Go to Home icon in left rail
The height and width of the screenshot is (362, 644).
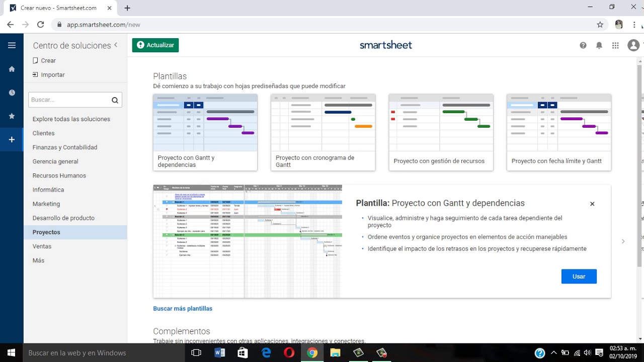point(12,69)
